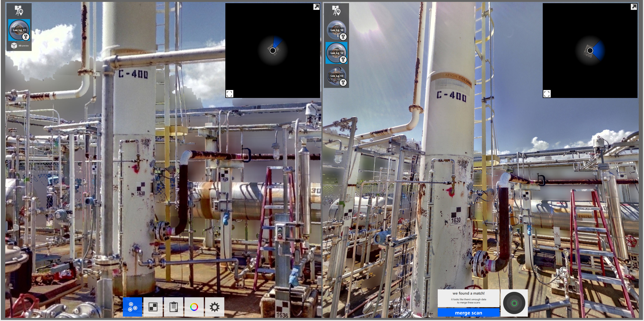This screenshot has width=644, height=321.
Task: Open the settings gear in bottom toolbar
Action: (214, 307)
